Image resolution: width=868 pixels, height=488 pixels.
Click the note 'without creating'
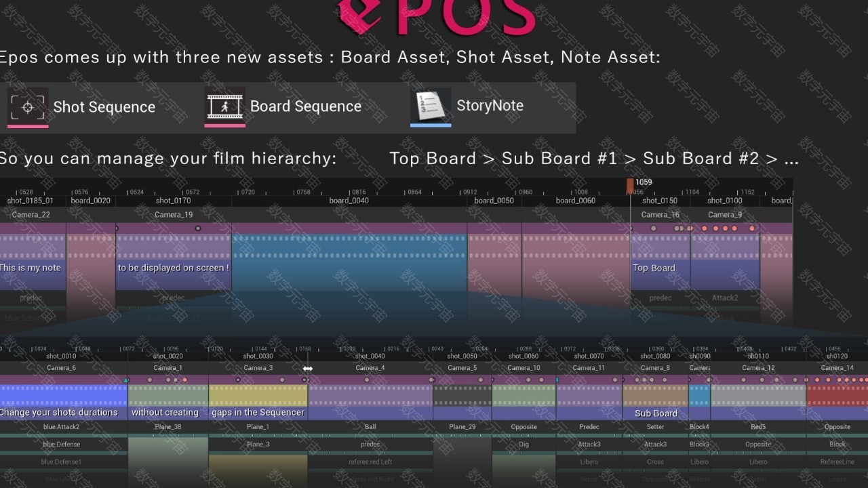point(165,412)
